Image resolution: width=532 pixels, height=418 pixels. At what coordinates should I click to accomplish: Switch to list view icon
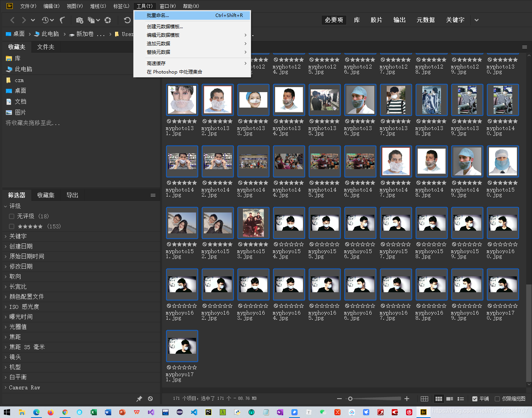[461, 399]
